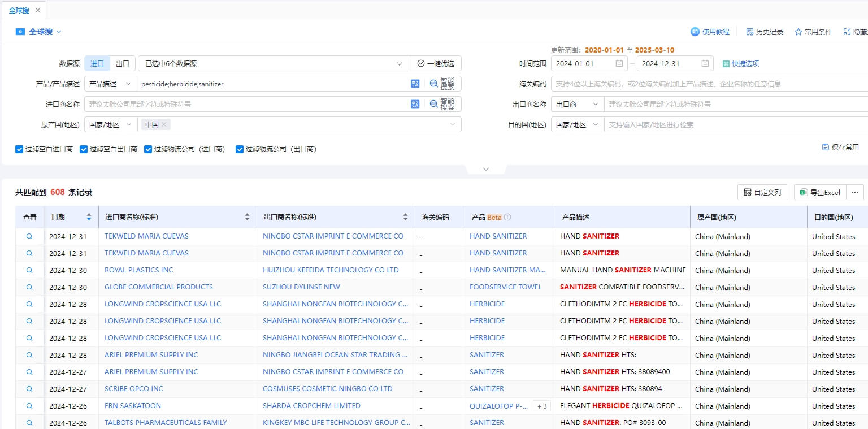Open 出口商 type dropdown
868x429 pixels.
pyautogui.click(x=577, y=104)
